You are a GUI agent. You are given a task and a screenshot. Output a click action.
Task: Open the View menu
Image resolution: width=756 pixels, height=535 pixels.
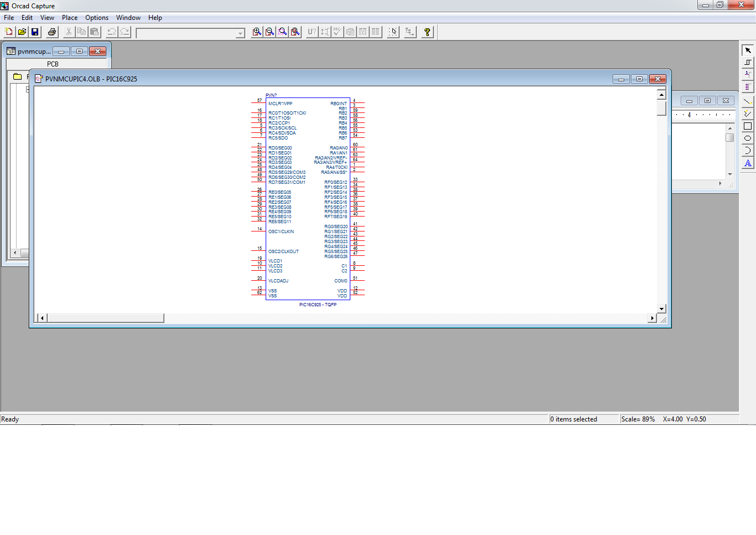[x=47, y=18]
